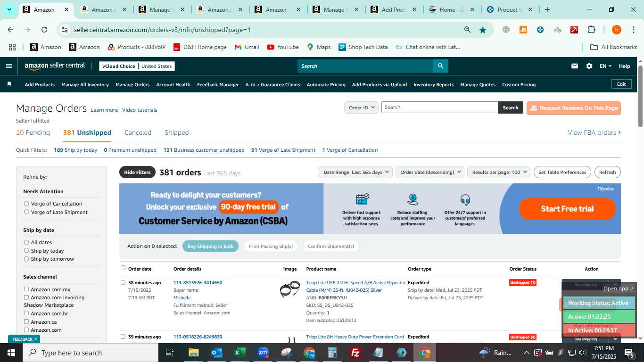The width and height of the screenshot is (644, 362).
Task: Click the Refresh orders button
Action: pyautogui.click(x=607, y=172)
